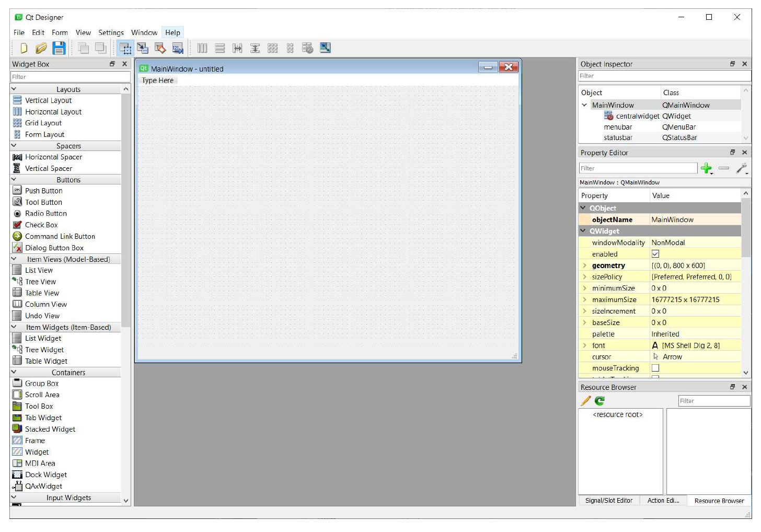The height and width of the screenshot is (532, 761).
Task: Expand the geometry property
Action: [x=585, y=265]
